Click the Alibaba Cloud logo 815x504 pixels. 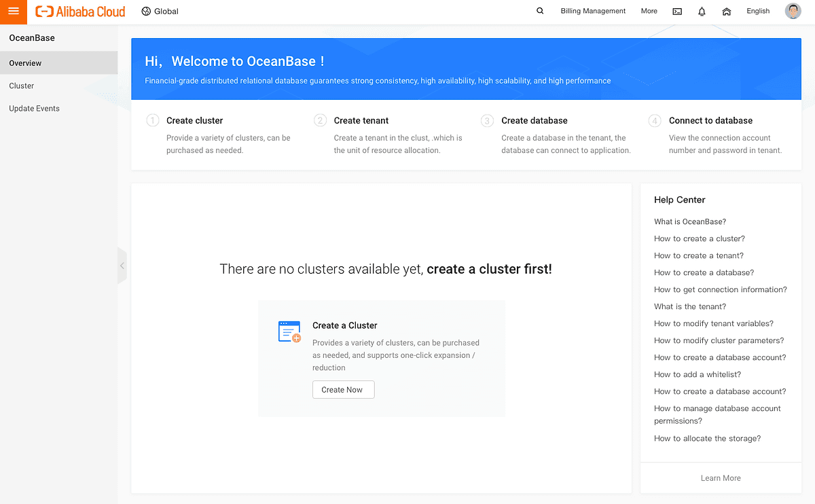coord(80,11)
